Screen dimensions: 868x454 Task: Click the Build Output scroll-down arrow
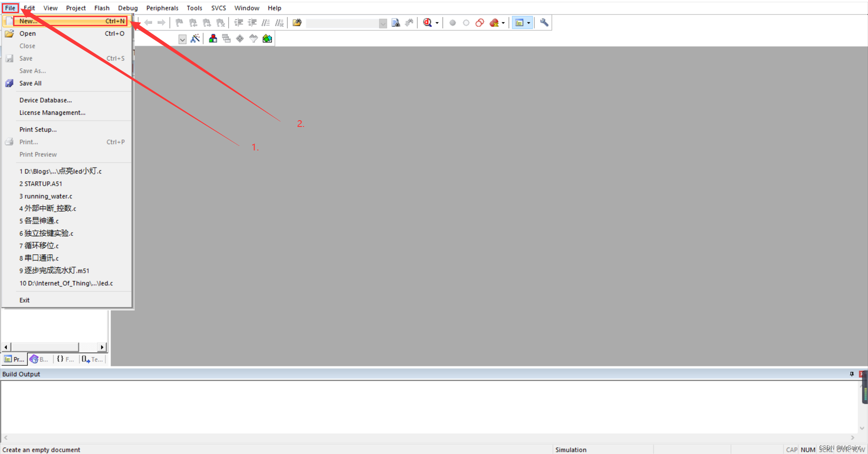(862, 428)
